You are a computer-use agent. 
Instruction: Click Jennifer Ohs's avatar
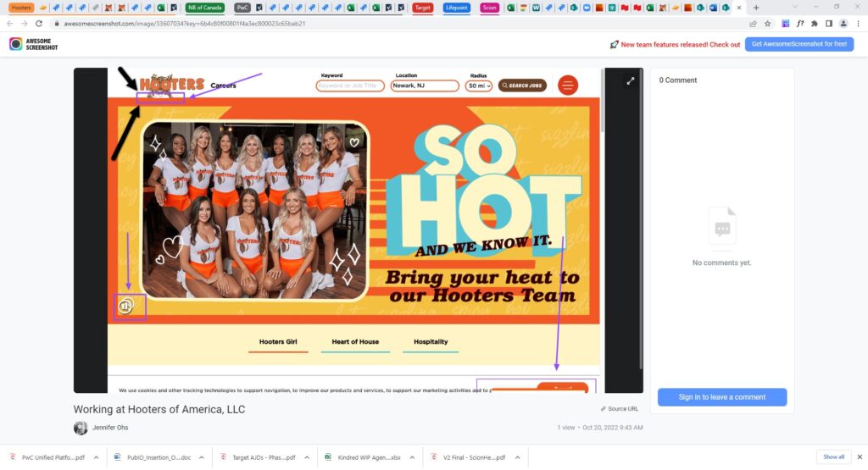point(81,428)
